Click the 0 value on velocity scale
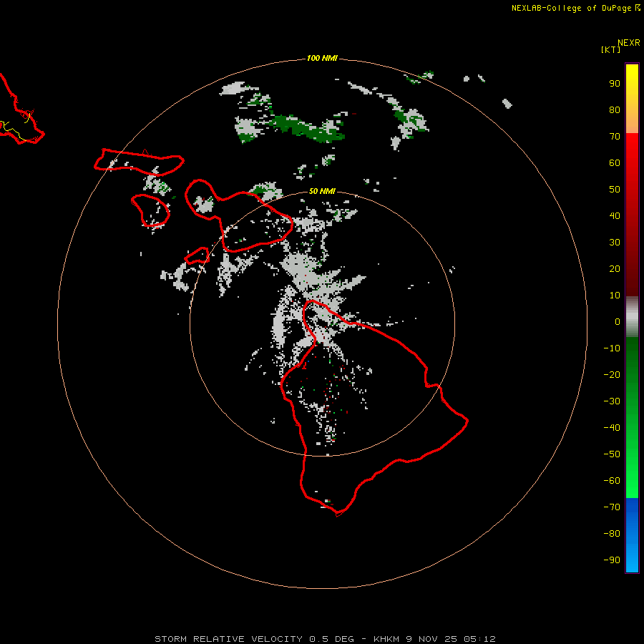This screenshot has height=644, width=644. click(x=618, y=322)
